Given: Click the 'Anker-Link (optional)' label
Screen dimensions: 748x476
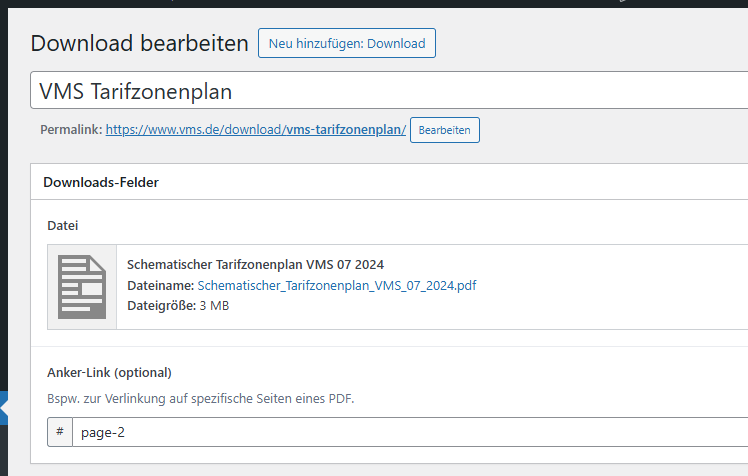Looking at the screenshot, I should click(109, 373).
